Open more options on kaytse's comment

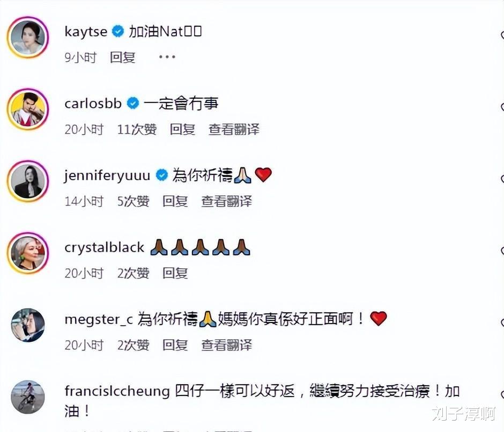[x=167, y=57]
